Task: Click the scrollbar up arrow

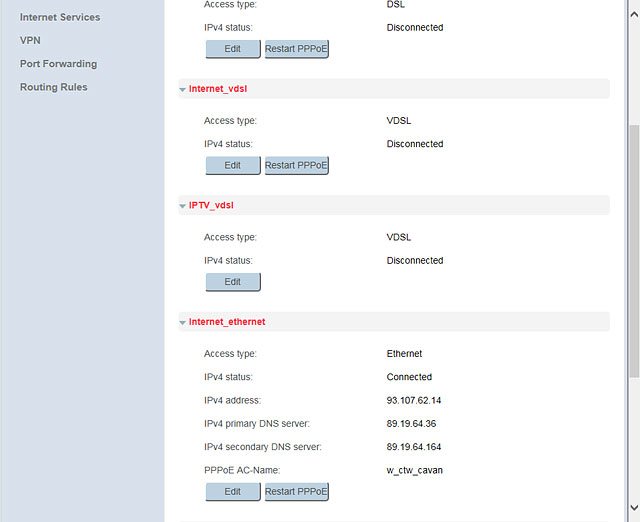Action: pyautogui.click(x=634, y=15)
